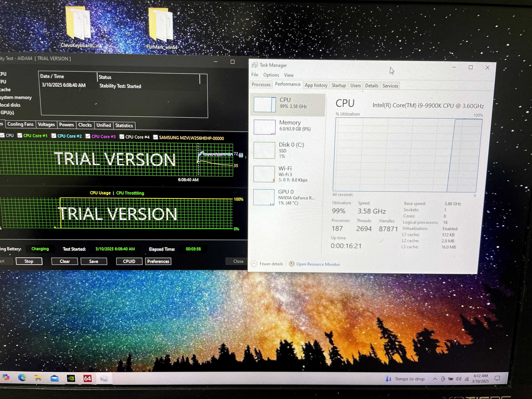Open the Unified tab in AIDA64
The image size is (532, 399).
[104, 125]
